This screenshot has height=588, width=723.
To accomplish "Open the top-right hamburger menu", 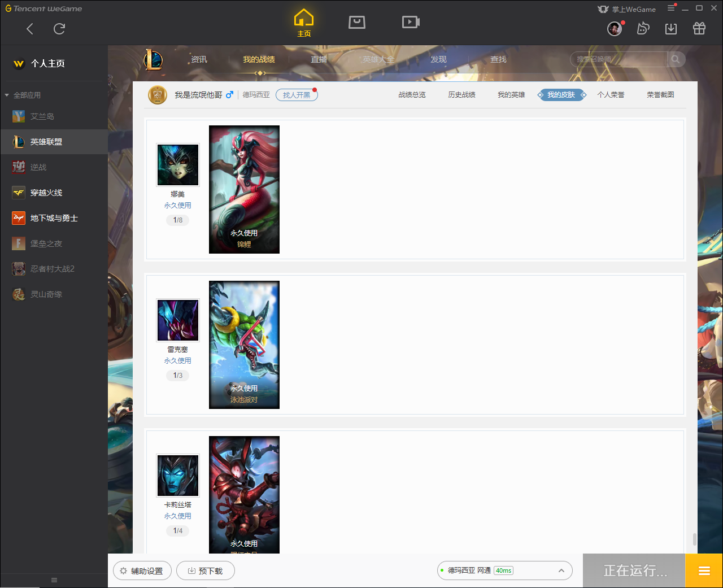I will (671, 8).
